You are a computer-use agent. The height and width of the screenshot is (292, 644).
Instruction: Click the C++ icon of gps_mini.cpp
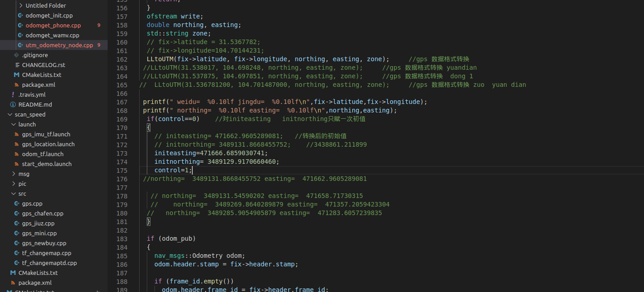[17, 233]
